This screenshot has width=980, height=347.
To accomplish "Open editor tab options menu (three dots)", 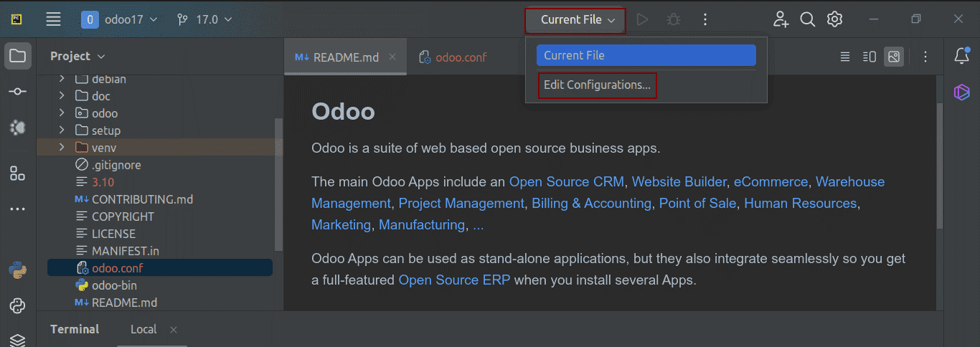I will tap(925, 56).
